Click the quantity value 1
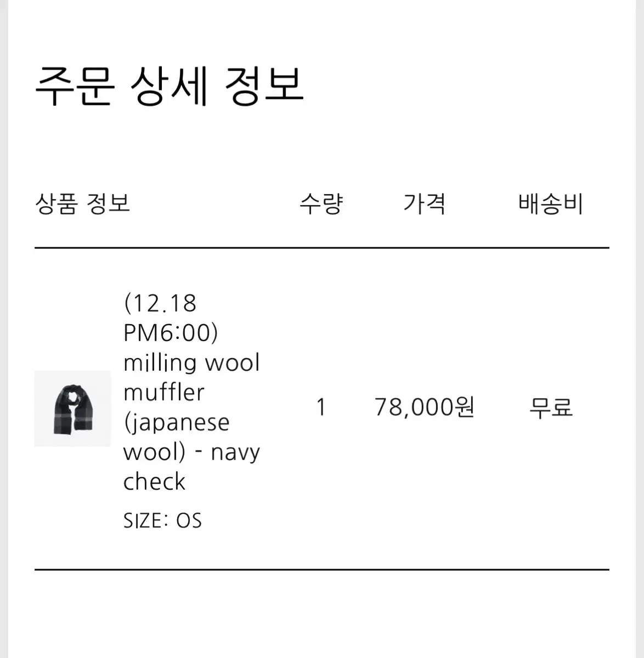The height and width of the screenshot is (658, 644). [x=321, y=407]
